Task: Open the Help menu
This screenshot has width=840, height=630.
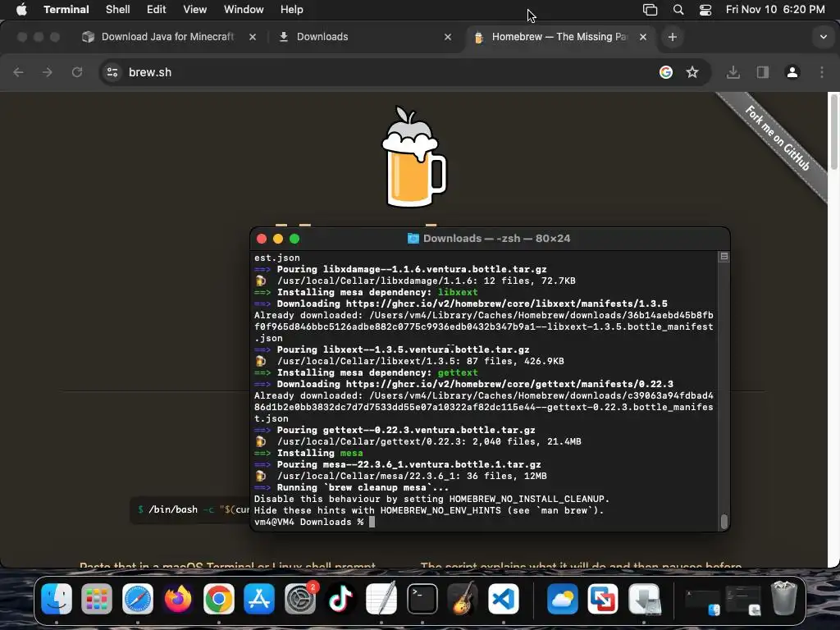Action: point(292,9)
